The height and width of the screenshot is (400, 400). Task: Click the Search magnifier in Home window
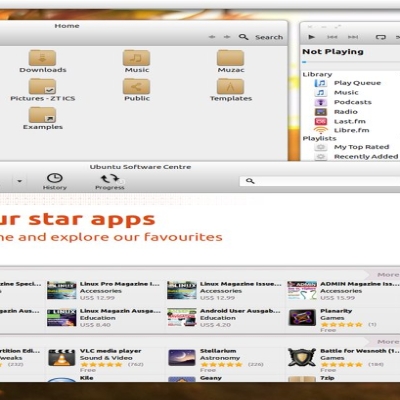pos(244,37)
